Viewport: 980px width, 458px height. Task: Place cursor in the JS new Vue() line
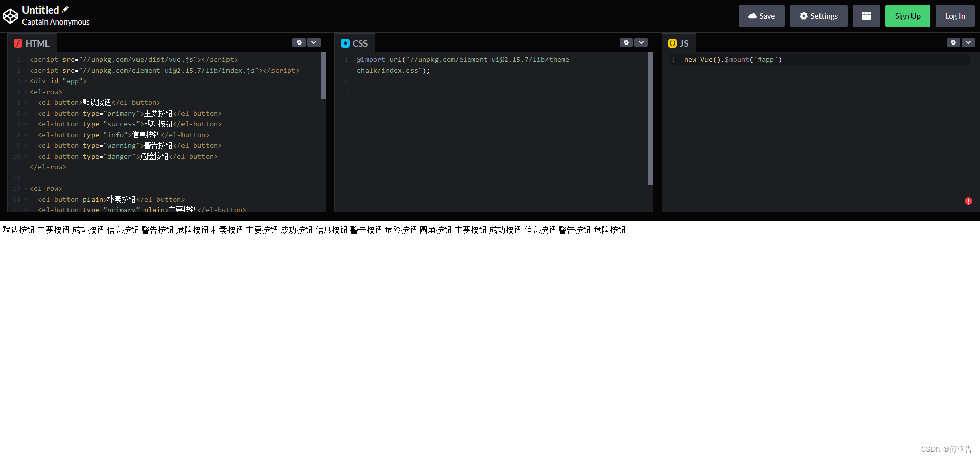pyautogui.click(x=733, y=60)
